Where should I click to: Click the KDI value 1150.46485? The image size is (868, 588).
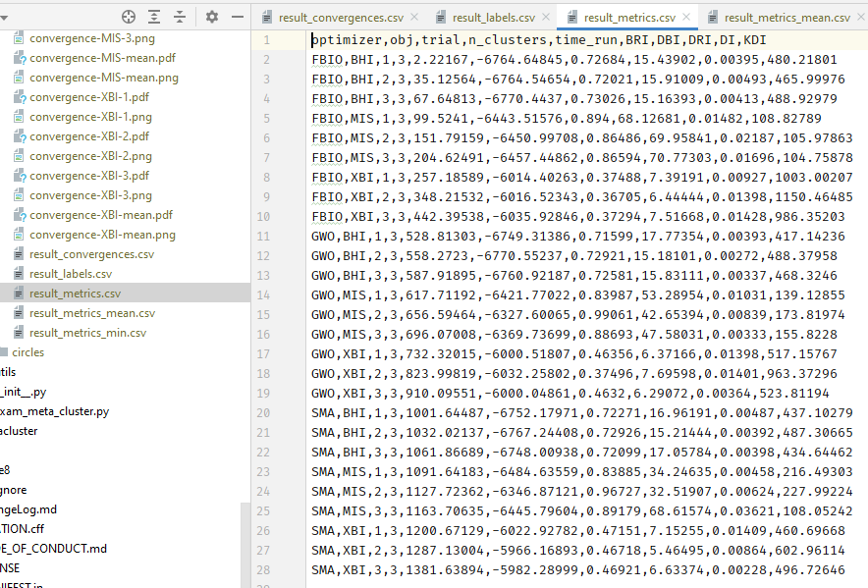click(814, 197)
